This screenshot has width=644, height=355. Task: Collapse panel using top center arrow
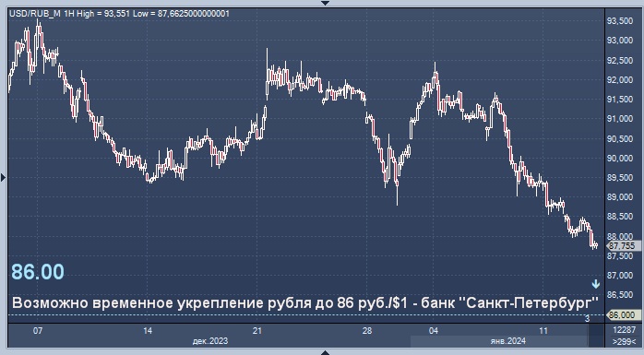coord(325,3)
